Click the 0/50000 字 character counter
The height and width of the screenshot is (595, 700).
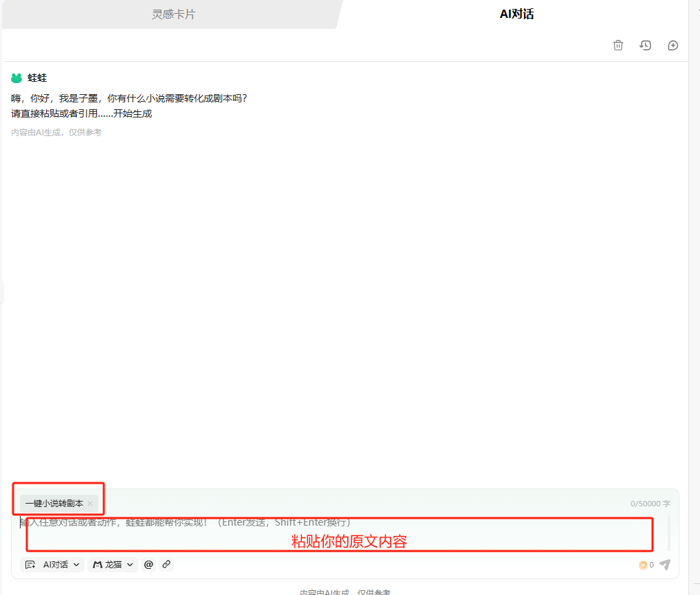(x=650, y=504)
